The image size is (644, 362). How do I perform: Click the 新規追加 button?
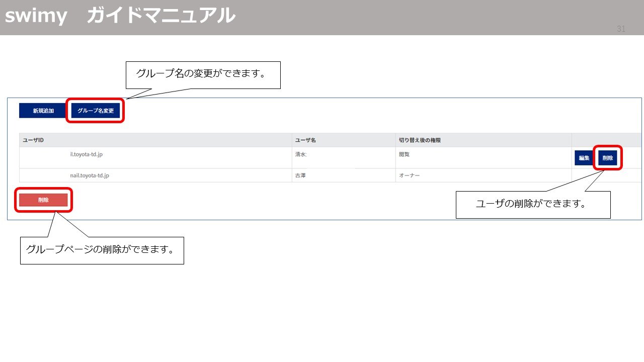pos(43,111)
